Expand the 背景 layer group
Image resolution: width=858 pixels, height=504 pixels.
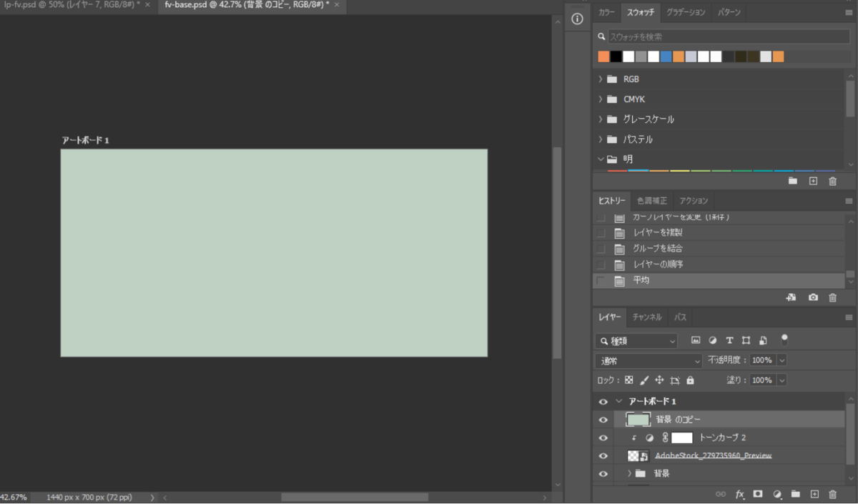tap(630, 473)
